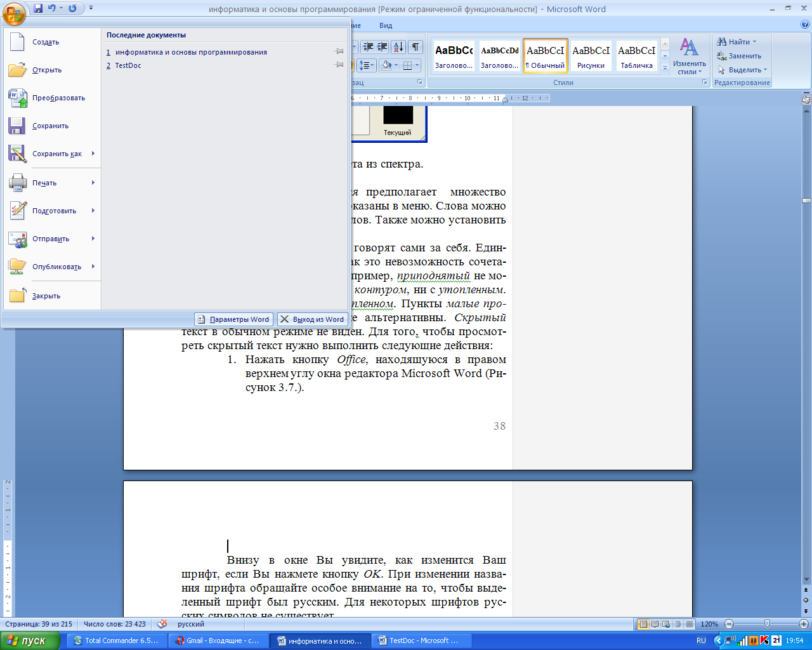
Task: Switch to Draft view
Action: [x=689, y=624]
